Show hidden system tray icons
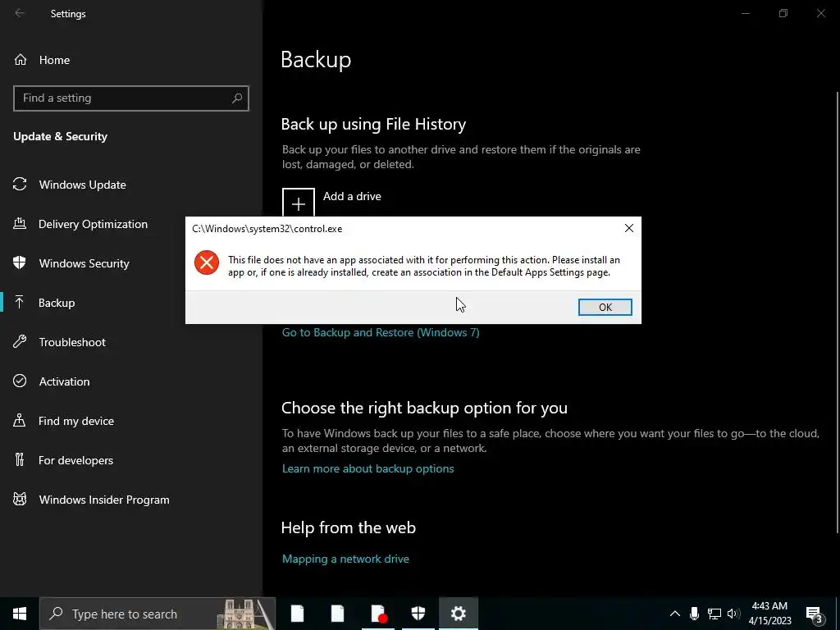840x630 pixels. [675, 614]
